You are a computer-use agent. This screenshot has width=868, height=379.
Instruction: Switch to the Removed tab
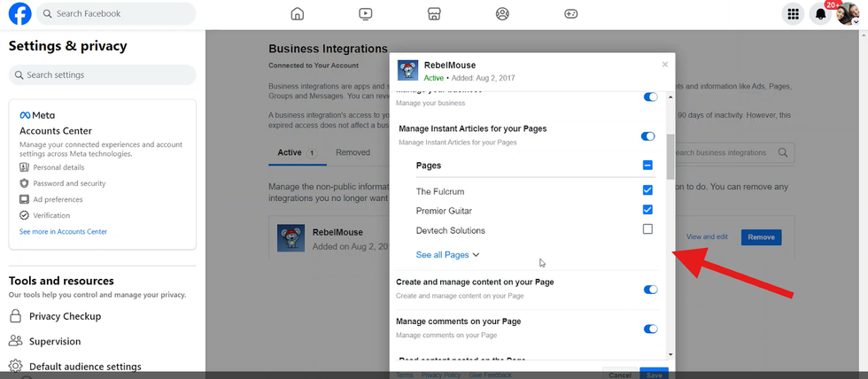pyautogui.click(x=353, y=152)
